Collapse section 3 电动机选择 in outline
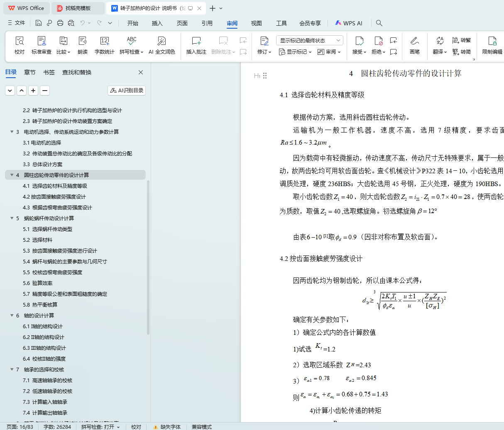The image size is (504, 430). click(x=12, y=132)
